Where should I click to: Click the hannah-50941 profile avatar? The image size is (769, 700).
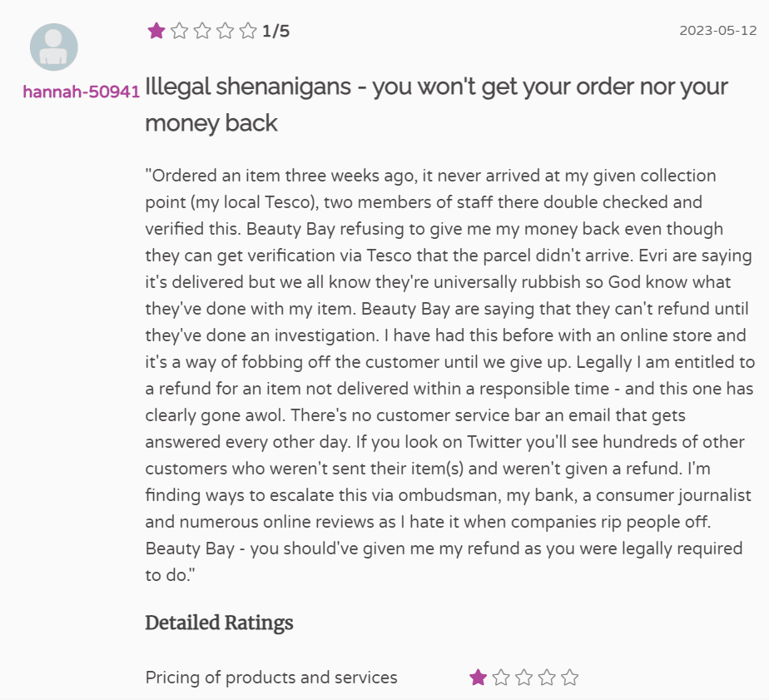click(53, 47)
